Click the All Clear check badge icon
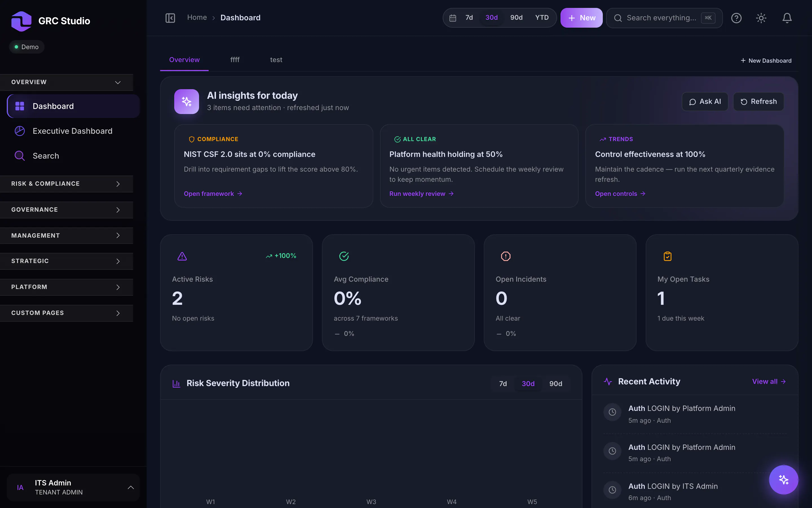 pyautogui.click(x=397, y=139)
